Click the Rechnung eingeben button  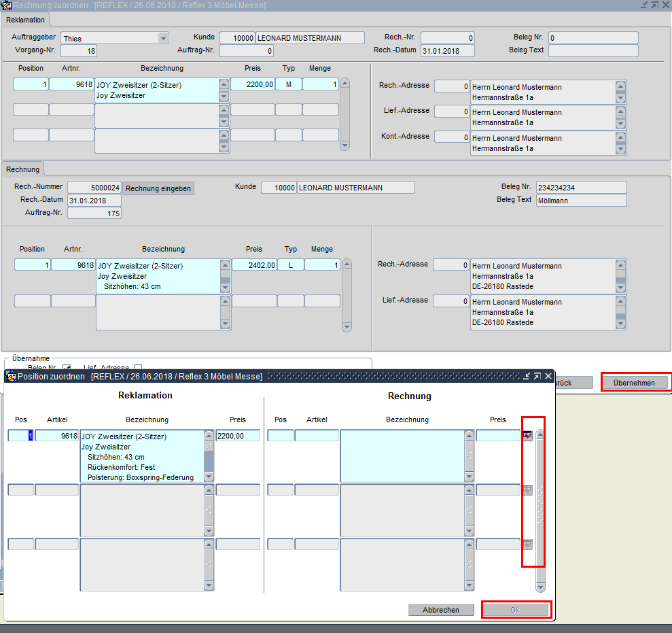(x=158, y=188)
